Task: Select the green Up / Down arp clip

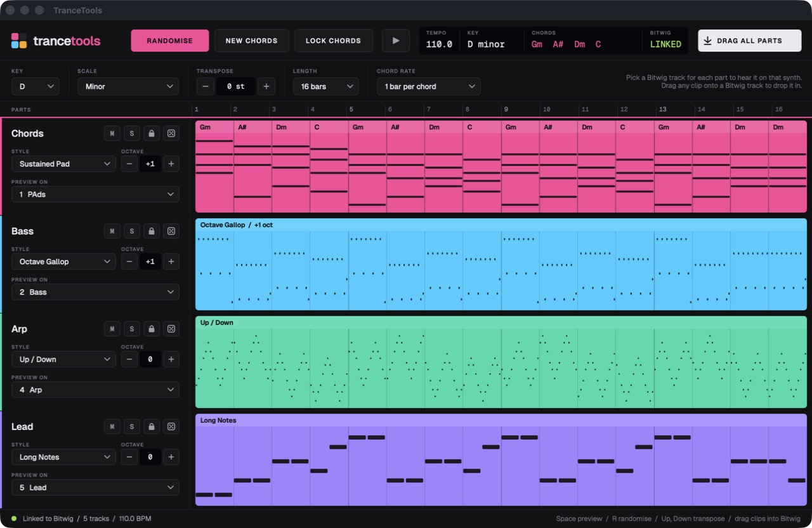Action: click(501, 362)
